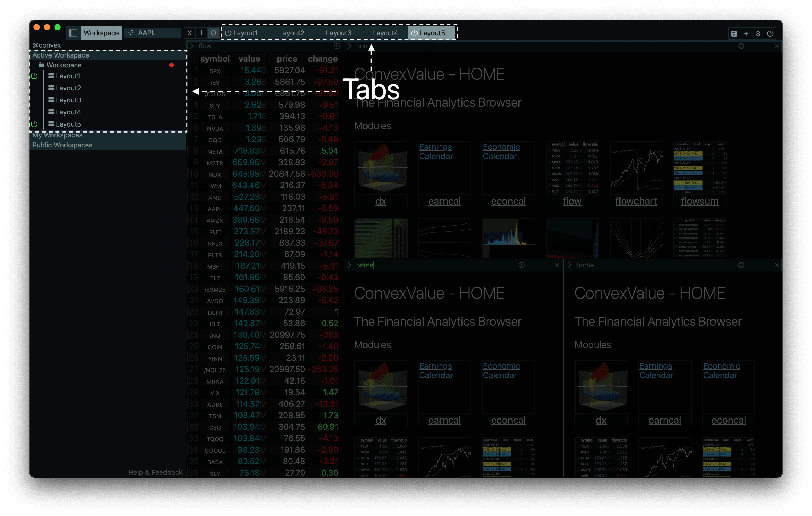Open the flowsum table thumbnail in top panel
Screen dimensions: 812x516
(x=700, y=168)
